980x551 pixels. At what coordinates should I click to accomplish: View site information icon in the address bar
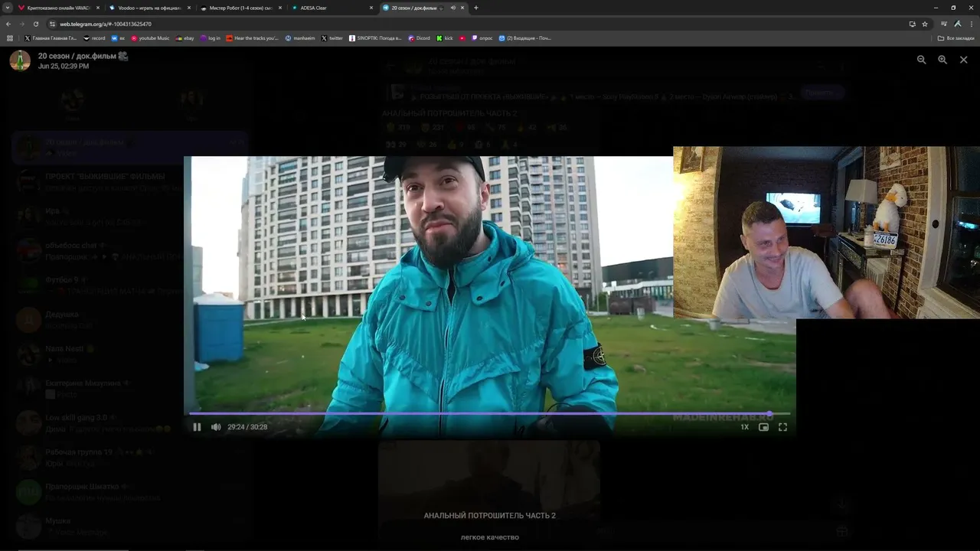coord(52,24)
